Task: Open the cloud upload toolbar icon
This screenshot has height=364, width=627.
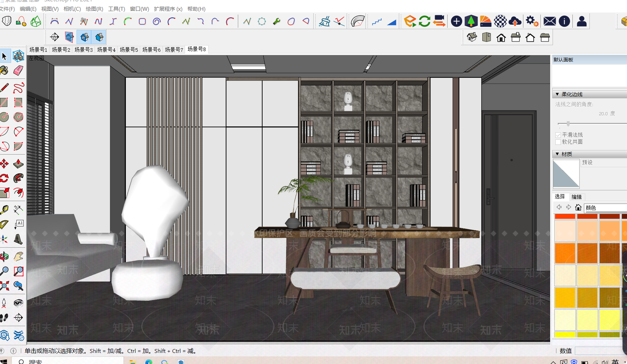Action: click(515, 21)
